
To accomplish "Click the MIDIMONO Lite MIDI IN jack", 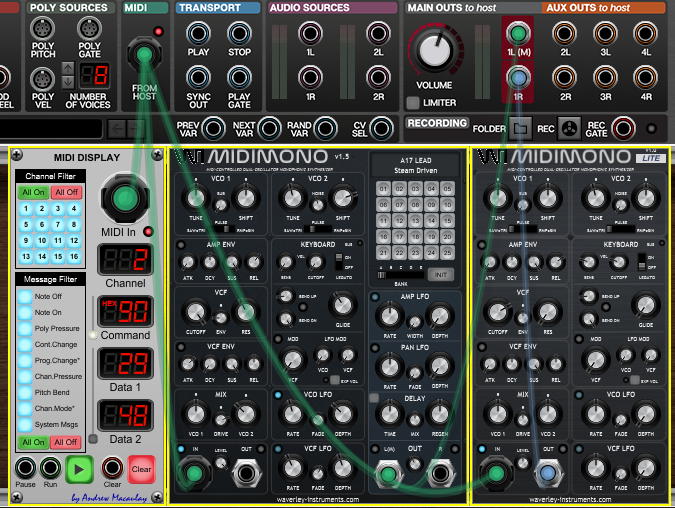I will click(496, 474).
